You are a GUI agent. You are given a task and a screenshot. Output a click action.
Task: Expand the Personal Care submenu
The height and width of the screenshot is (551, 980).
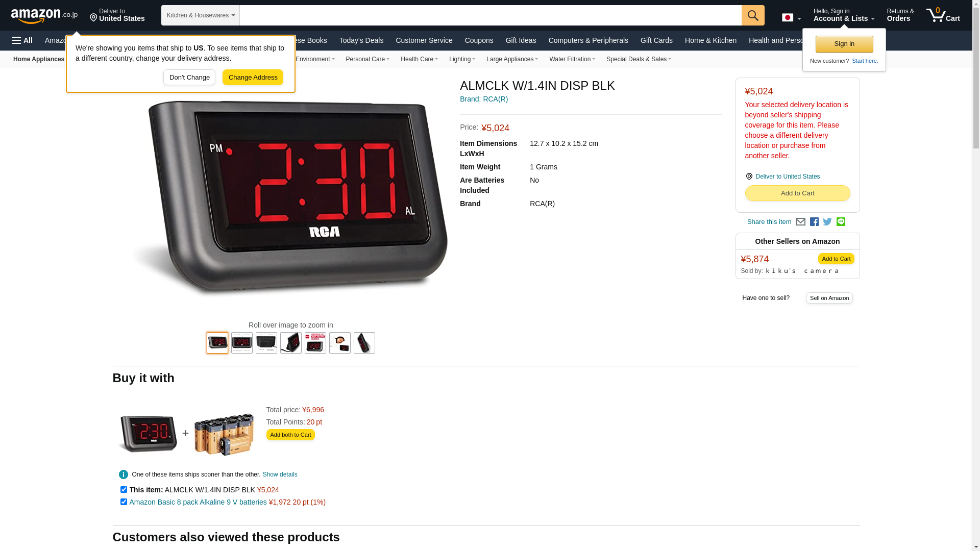point(367,59)
